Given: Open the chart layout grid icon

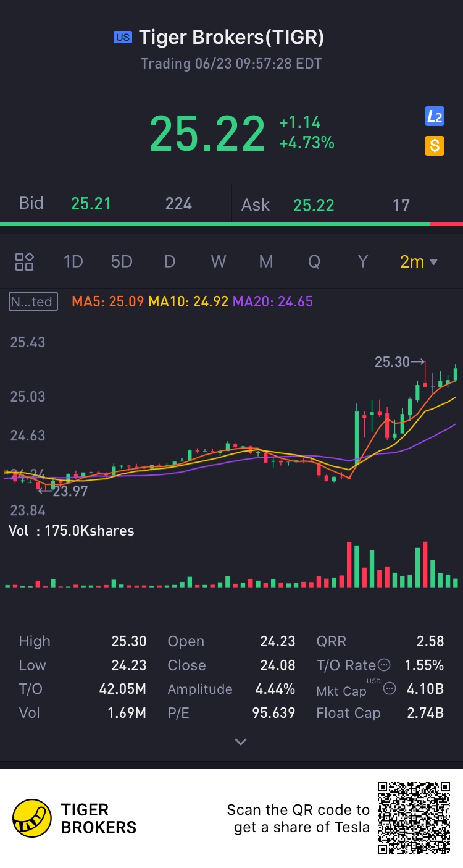Looking at the screenshot, I should tap(25, 261).
